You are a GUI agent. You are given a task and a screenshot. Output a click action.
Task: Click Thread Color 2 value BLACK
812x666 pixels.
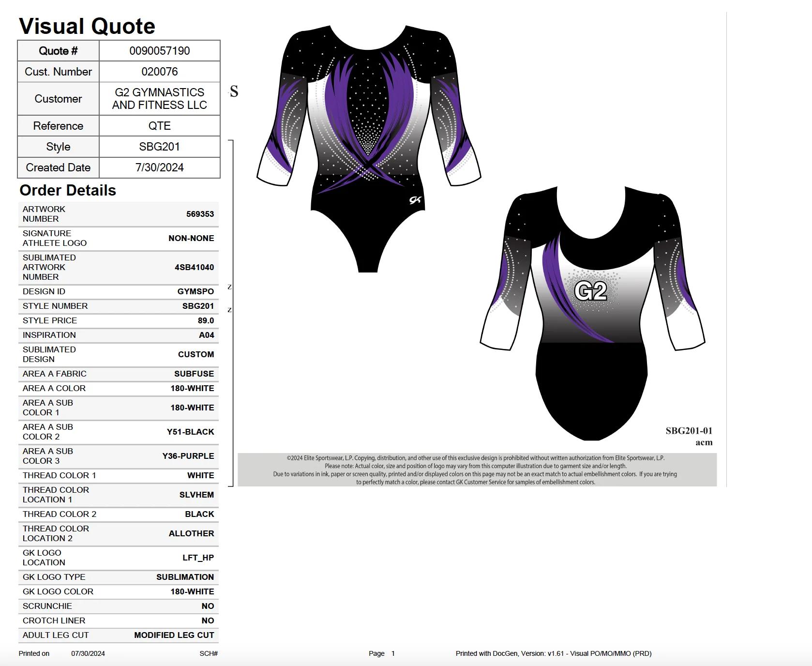[199, 514]
